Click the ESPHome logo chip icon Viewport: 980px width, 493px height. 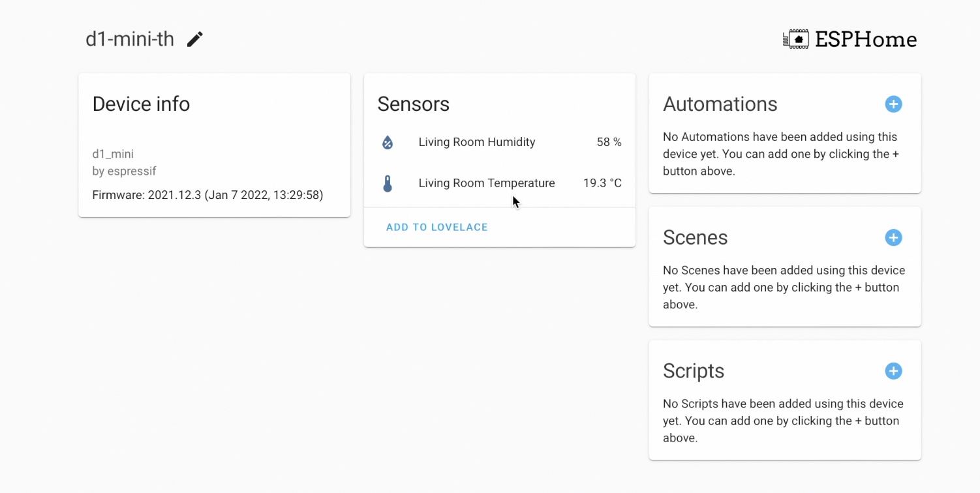[796, 39]
